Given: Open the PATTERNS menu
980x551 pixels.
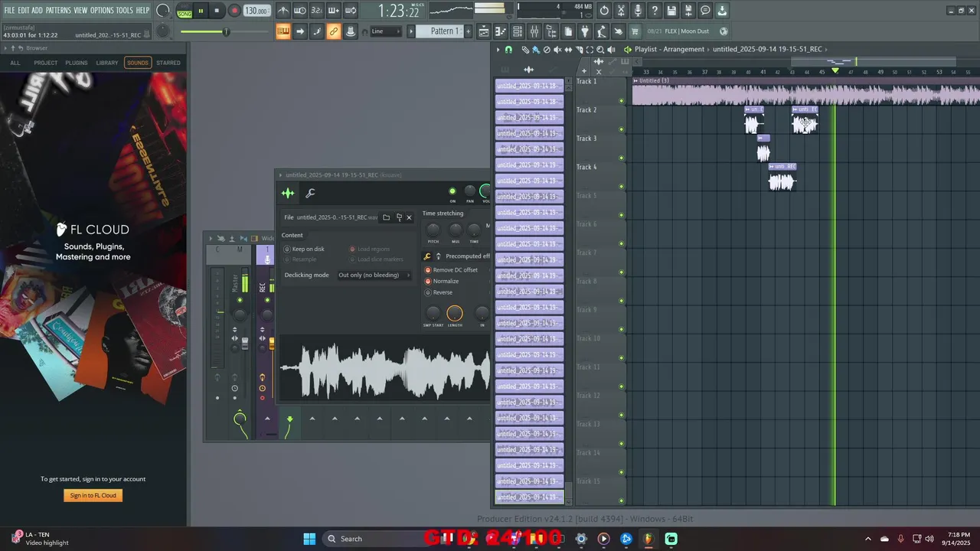Looking at the screenshot, I should click(x=58, y=10).
